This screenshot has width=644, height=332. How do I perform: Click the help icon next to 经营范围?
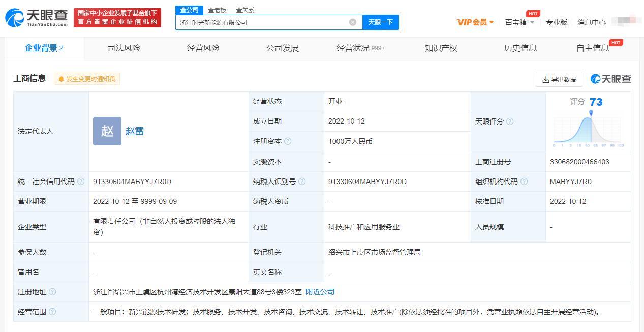point(52,312)
